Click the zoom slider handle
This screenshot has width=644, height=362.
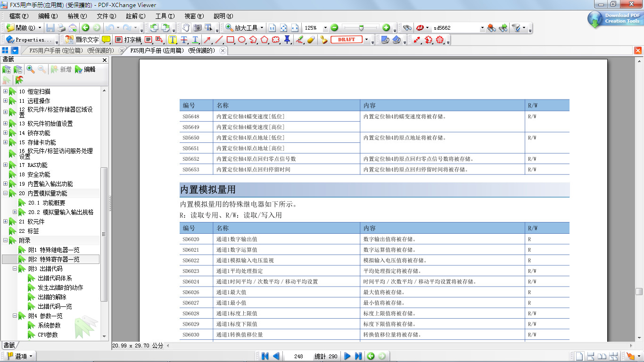tap(361, 28)
